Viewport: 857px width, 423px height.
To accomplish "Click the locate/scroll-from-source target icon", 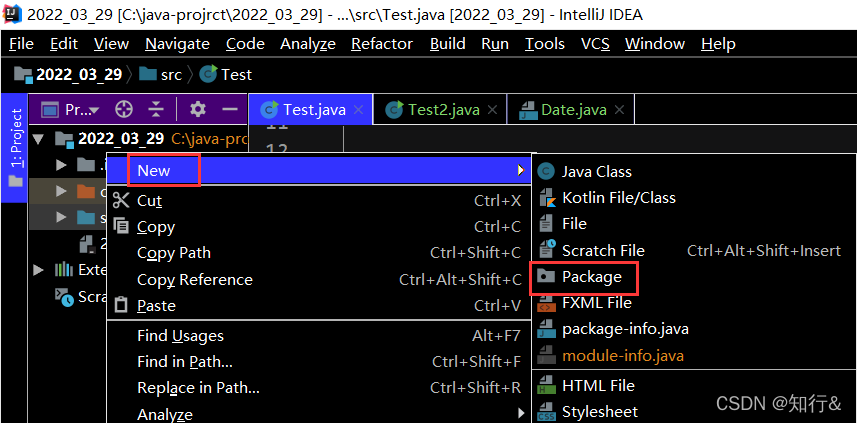I will click(125, 110).
